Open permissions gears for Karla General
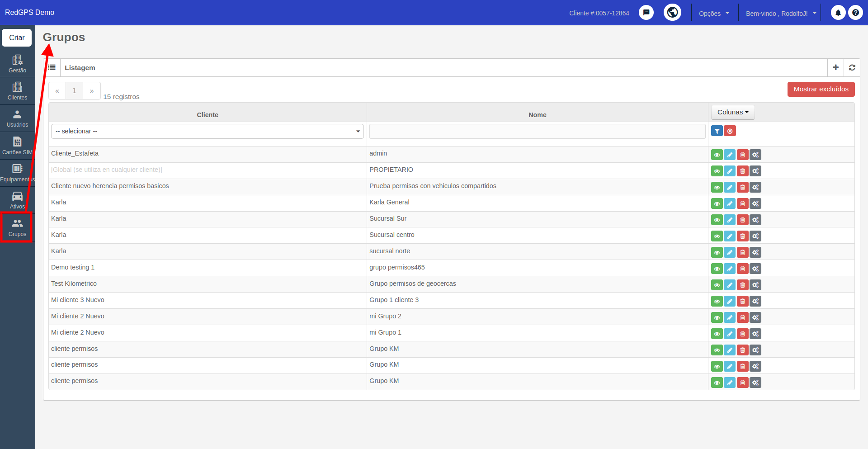Screen dimensions: 868x449 [755, 203]
